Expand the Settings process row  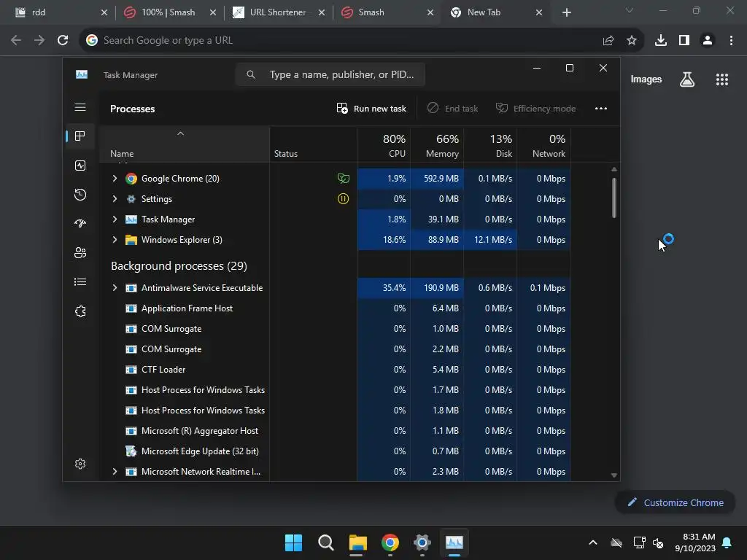click(115, 198)
